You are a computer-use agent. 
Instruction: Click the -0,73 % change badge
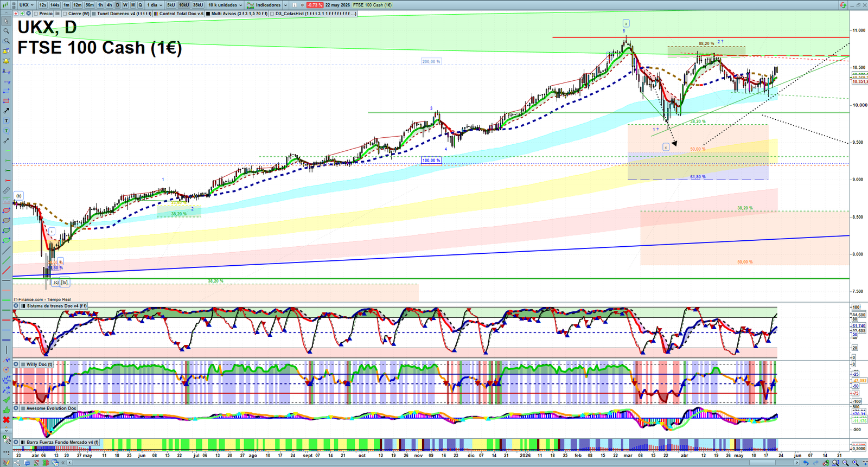pos(315,5)
